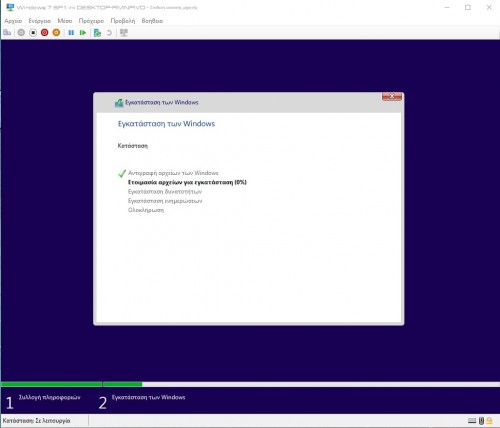The width and height of the screenshot is (500, 428).
Task: Reset the VM with green play icon
Action: [x=83, y=33]
